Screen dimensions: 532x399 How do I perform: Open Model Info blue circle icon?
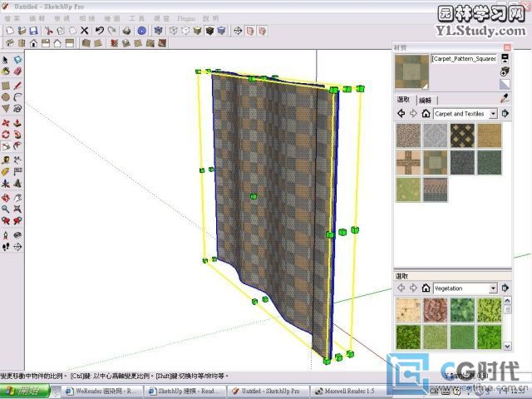(x=142, y=31)
